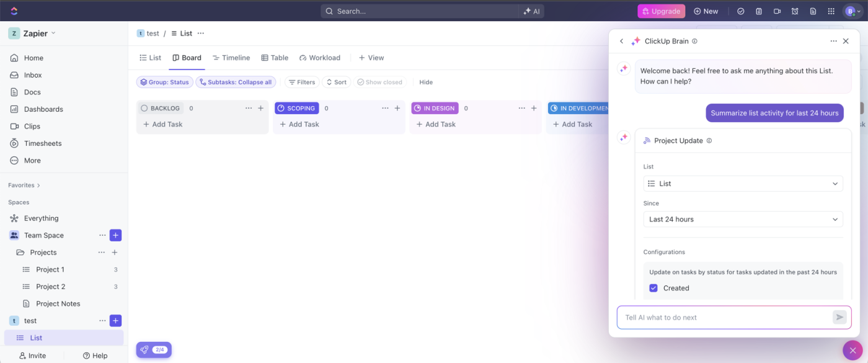Click plus button next to Team Space
868x363 pixels.
[x=115, y=235]
